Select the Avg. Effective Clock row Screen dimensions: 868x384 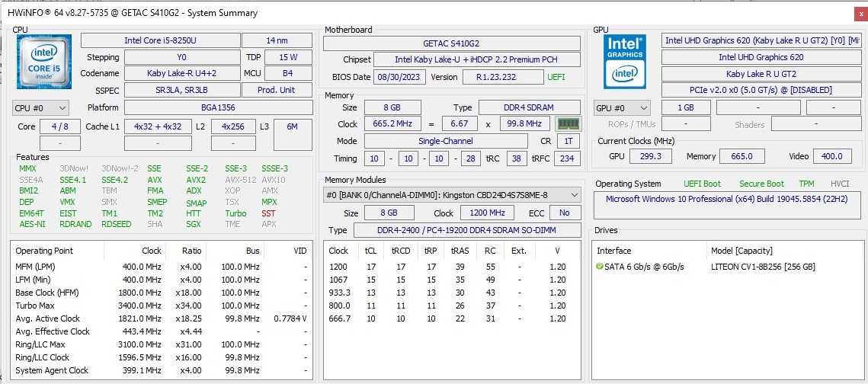161,331
